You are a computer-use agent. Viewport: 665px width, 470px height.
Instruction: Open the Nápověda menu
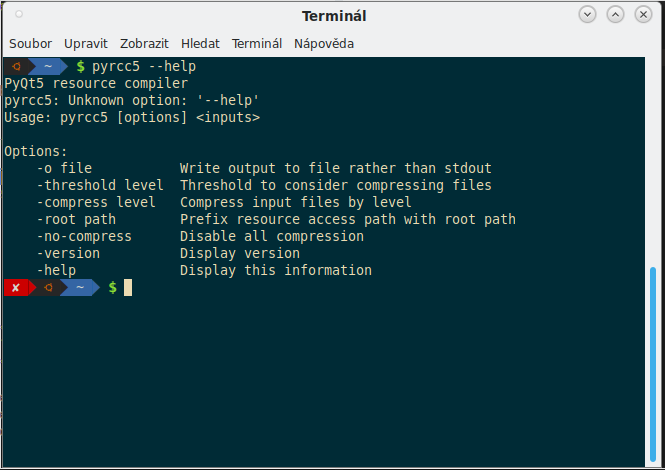pyautogui.click(x=324, y=44)
